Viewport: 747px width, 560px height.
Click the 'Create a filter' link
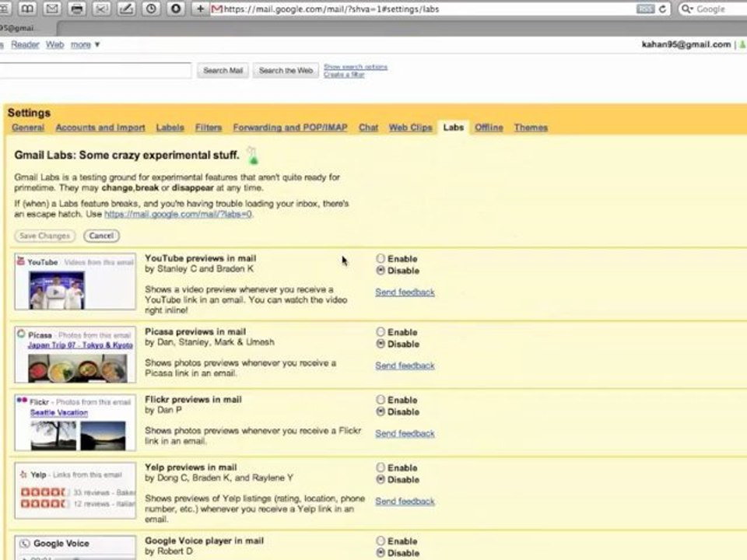coord(344,75)
